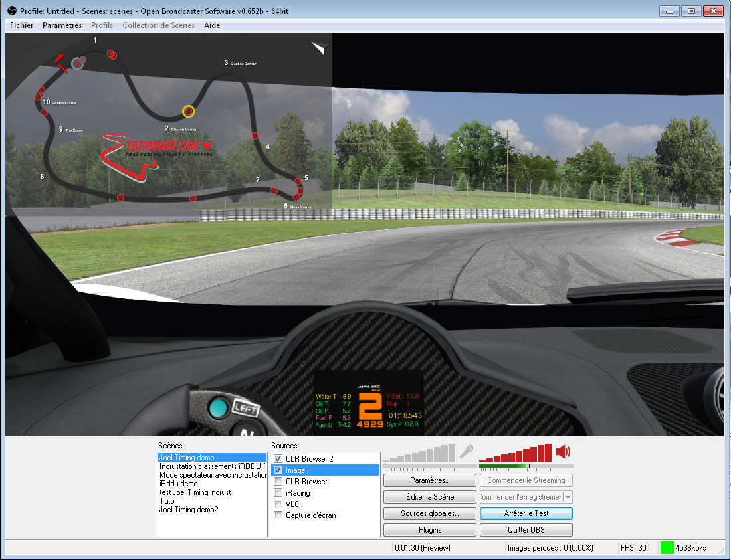Click the green bitrate indicator square
This screenshot has width=731, height=560.
point(667,548)
